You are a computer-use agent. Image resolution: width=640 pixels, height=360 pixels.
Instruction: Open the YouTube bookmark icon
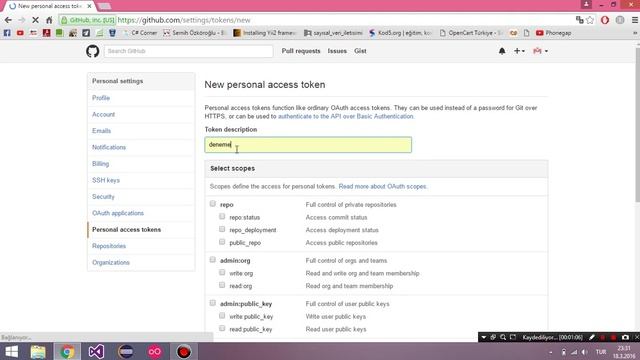click(x=20, y=33)
